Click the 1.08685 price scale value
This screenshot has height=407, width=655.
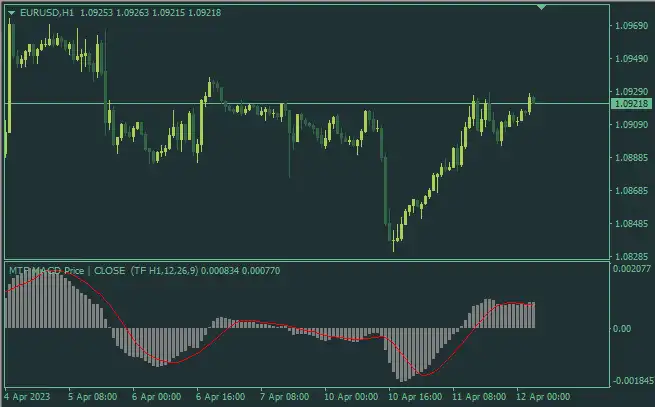632,191
